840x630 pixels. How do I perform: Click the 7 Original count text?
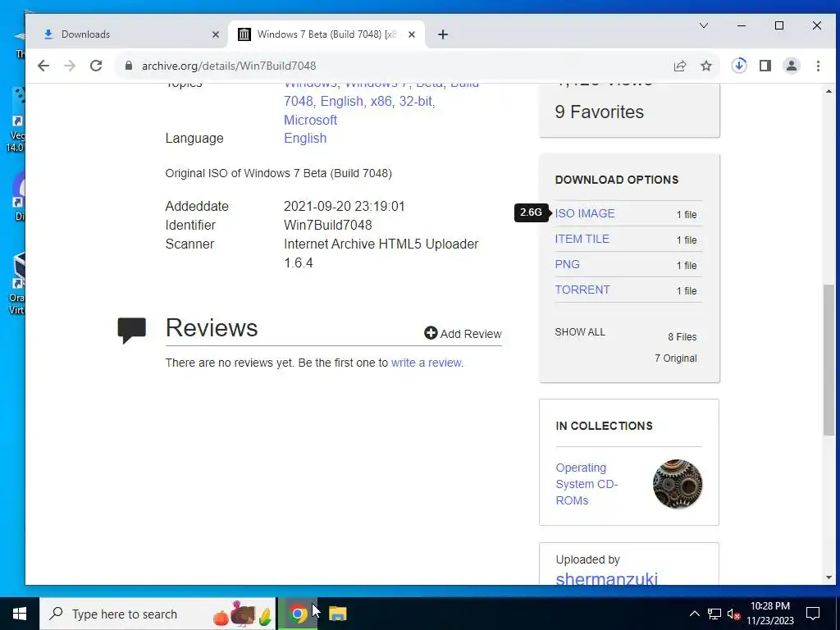click(x=676, y=358)
